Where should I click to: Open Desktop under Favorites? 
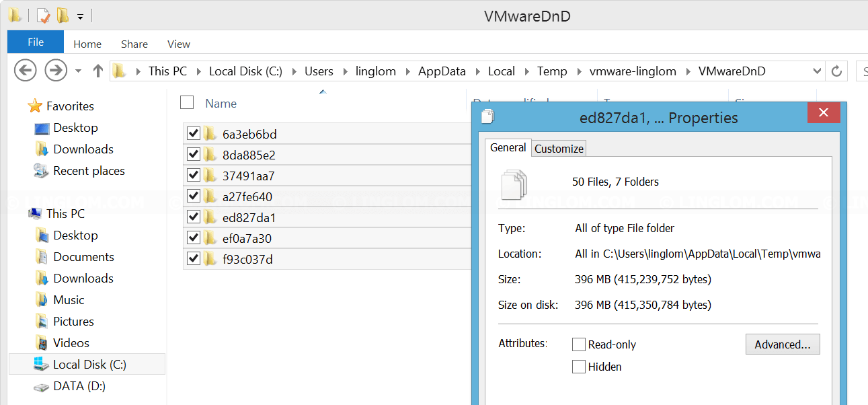[x=75, y=127]
